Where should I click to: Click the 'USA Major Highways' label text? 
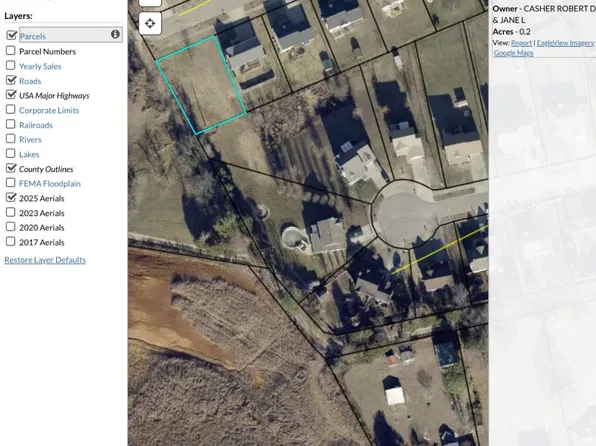pos(54,96)
